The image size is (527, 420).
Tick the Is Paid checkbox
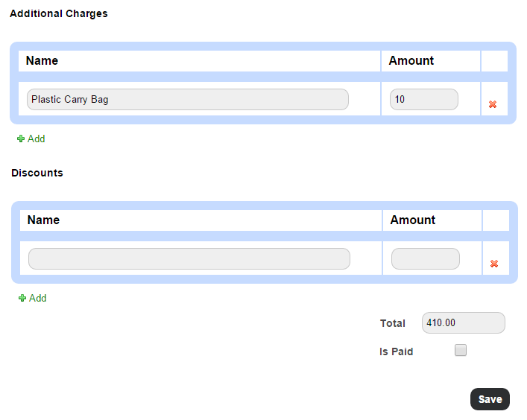(x=461, y=350)
